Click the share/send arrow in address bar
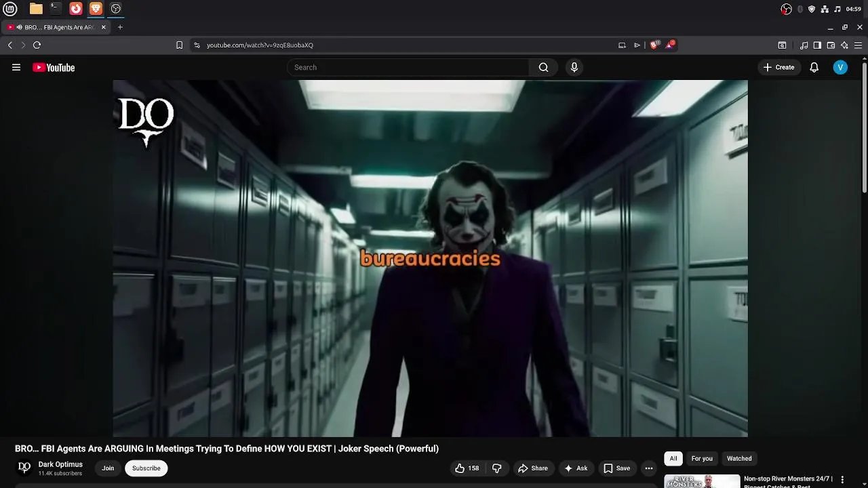 (637, 45)
